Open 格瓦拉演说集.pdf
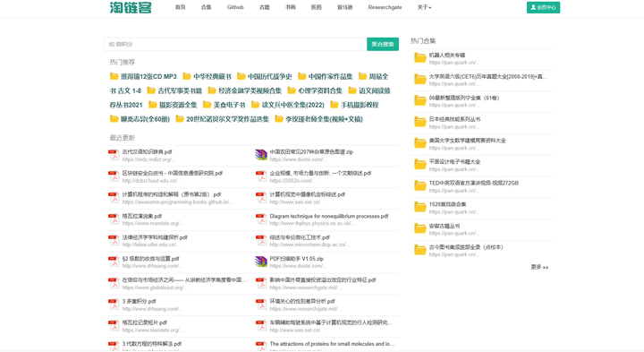The width and height of the screenshot is (644, 352). (x=142, y=216)
